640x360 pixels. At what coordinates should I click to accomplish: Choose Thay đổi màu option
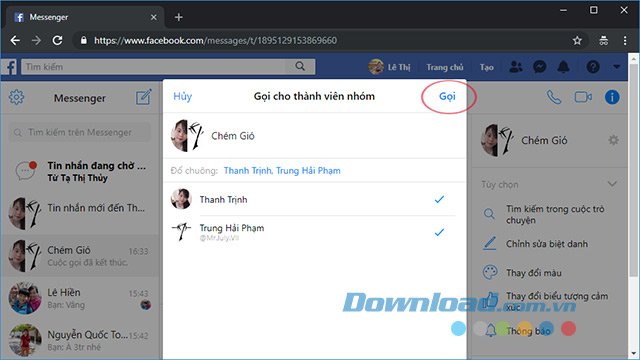point(534,273)
